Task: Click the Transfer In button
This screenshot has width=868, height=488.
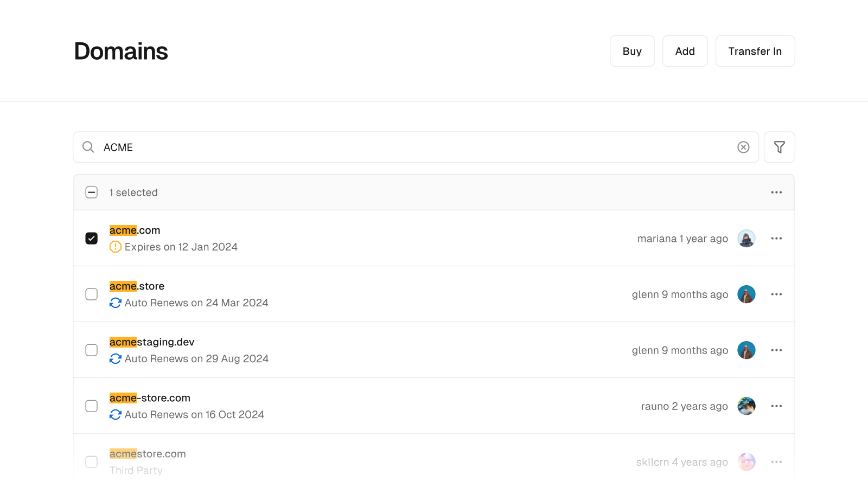Action: coord(755,51)
